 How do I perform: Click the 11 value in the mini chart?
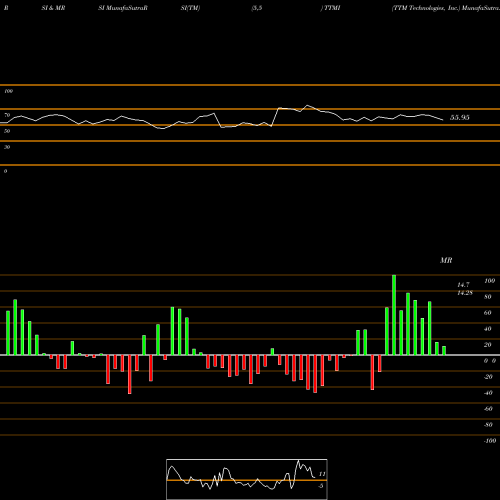322,474
